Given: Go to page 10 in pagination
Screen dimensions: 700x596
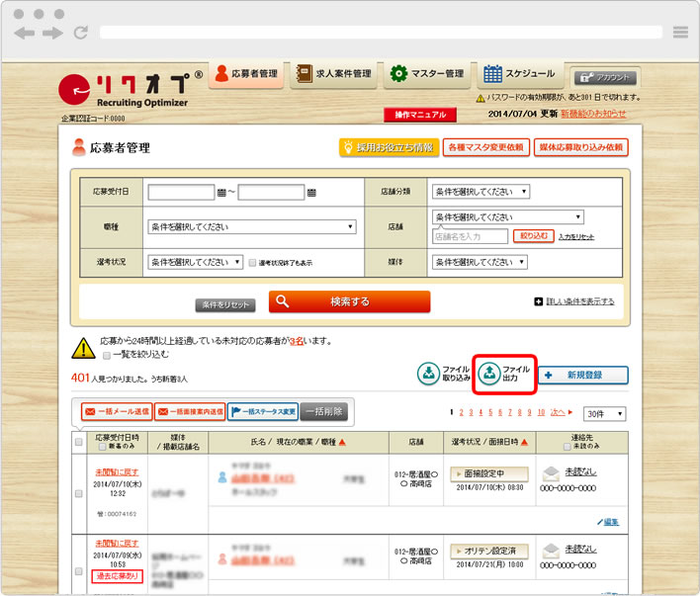Looking at the screenshot, I should [x=541, y=412].
